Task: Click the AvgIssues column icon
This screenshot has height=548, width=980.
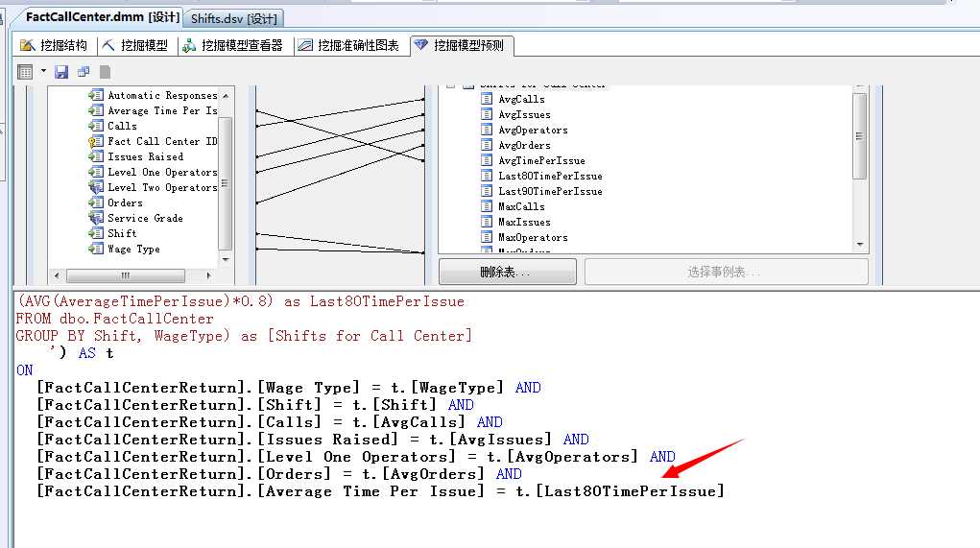Action: (487, 114)
